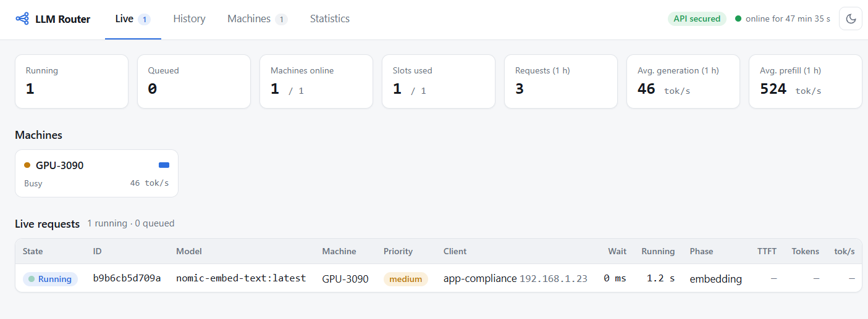This screenshot has width=868, height=319.
Task: Click the embedding phase cell
Action: coord(716,279)
